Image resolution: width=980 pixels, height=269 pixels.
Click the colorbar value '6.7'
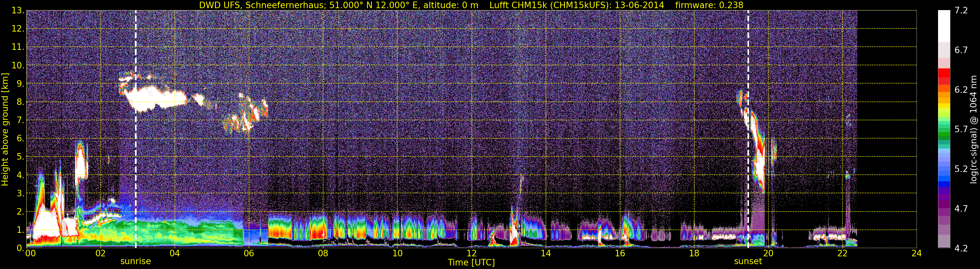[961, 50]
